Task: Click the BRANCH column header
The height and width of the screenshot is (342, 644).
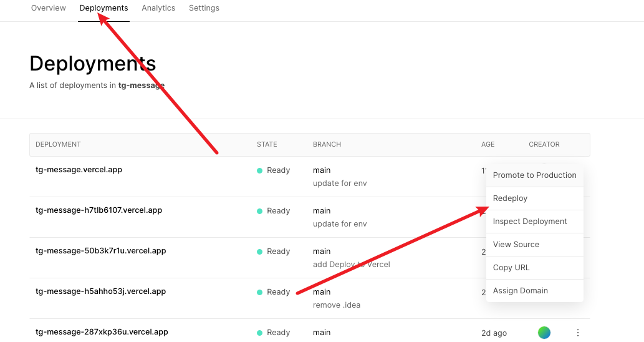Action: [x=327, y=144]
